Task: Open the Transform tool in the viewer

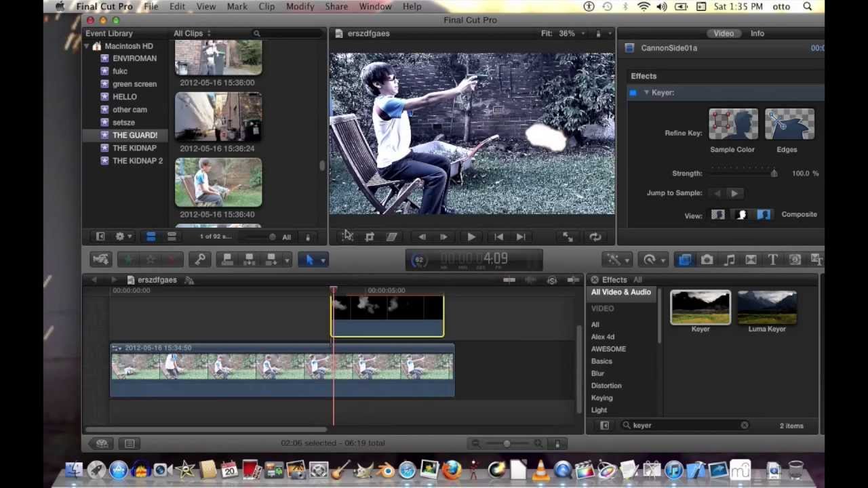Action: [x=347, y=237]
